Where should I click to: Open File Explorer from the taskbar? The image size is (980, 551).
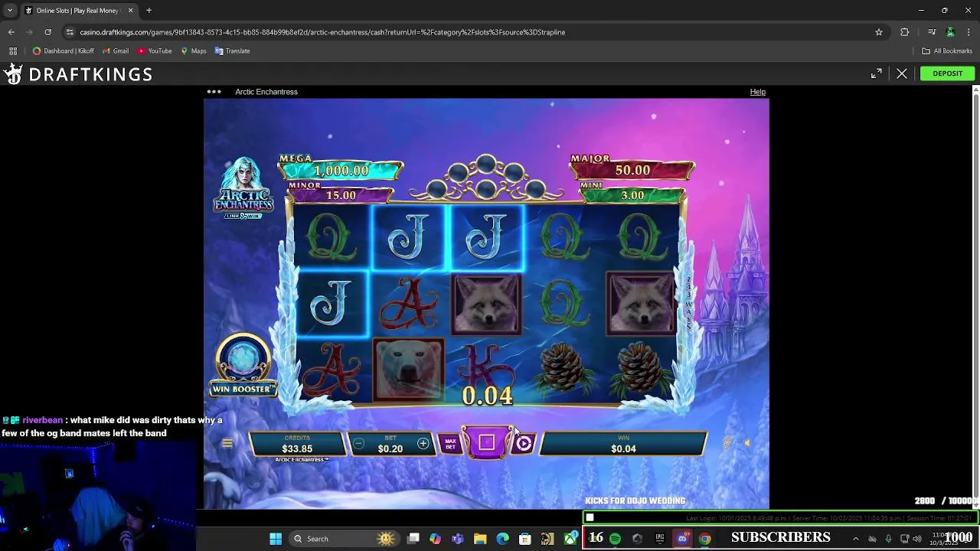[480, 539]
